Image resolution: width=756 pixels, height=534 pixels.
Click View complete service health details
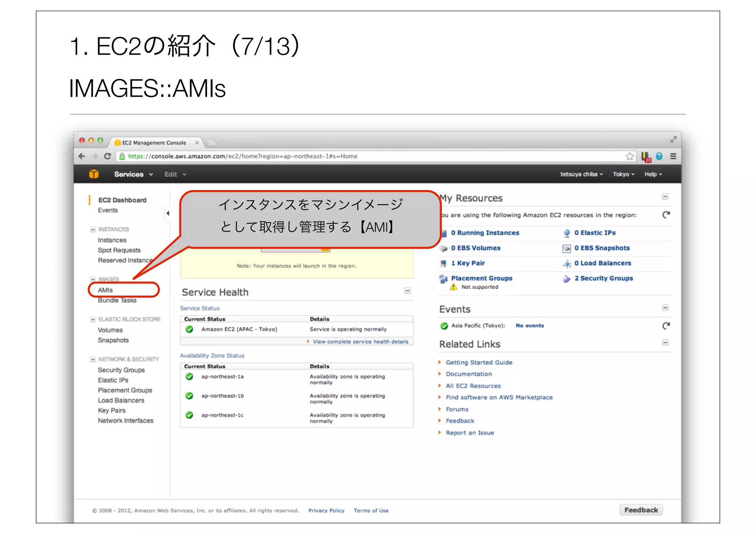coord(361,342)
